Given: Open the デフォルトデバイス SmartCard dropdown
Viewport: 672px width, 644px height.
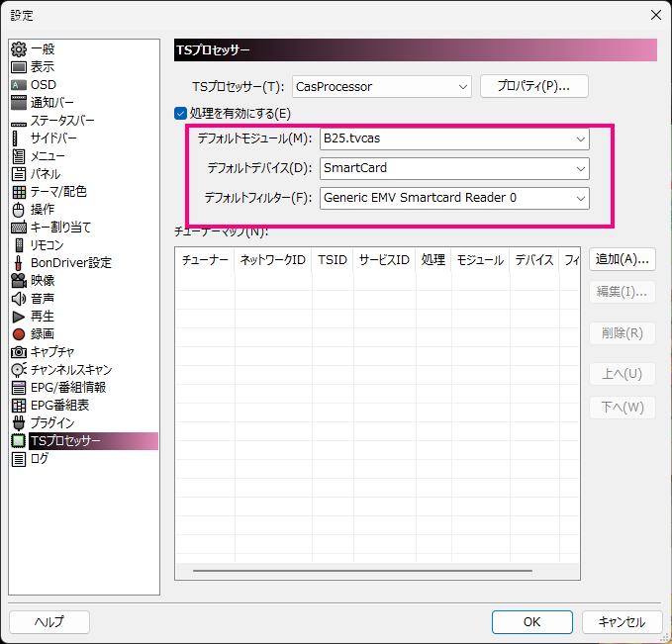Looking at the screenshot, I should [x=454, y=168].
